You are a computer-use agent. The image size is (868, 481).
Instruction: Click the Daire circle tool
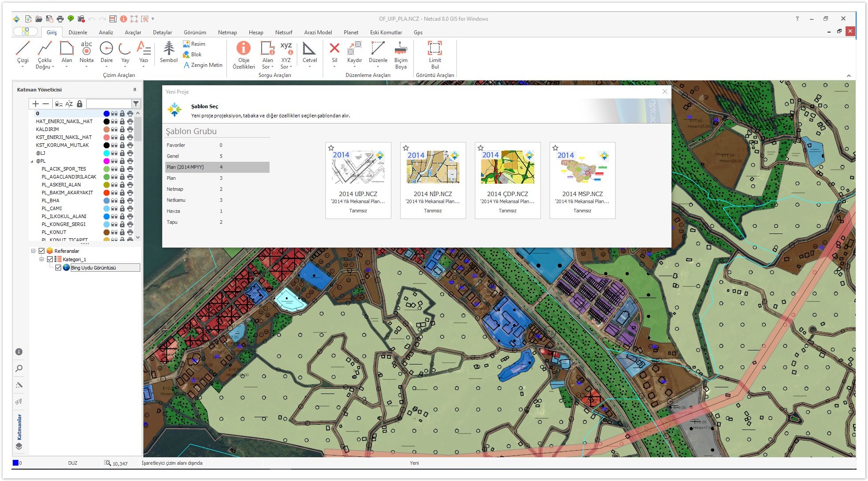pos(106,48)
